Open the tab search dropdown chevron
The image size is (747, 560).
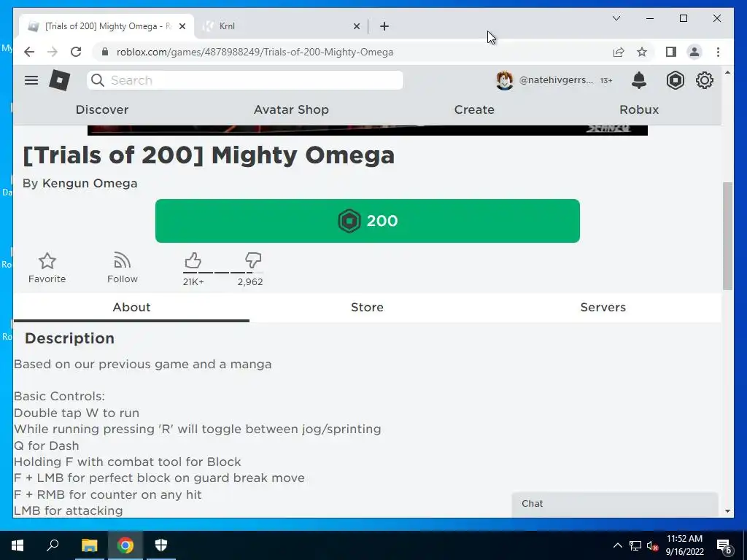point(616,18)
